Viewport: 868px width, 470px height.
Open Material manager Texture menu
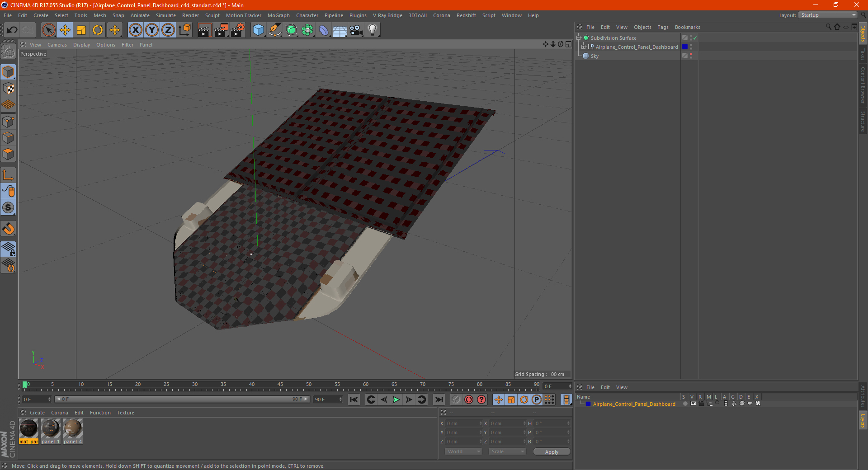tap(125, 413)
